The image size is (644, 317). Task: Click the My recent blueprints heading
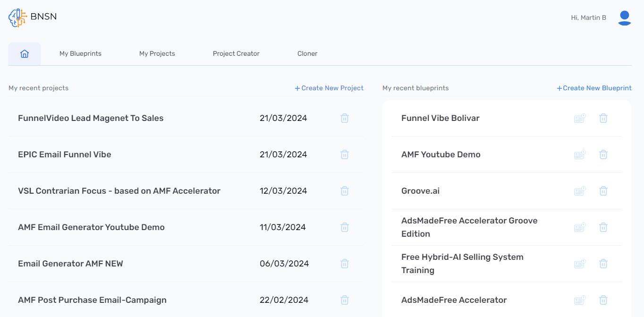click(x=415, y=88)
